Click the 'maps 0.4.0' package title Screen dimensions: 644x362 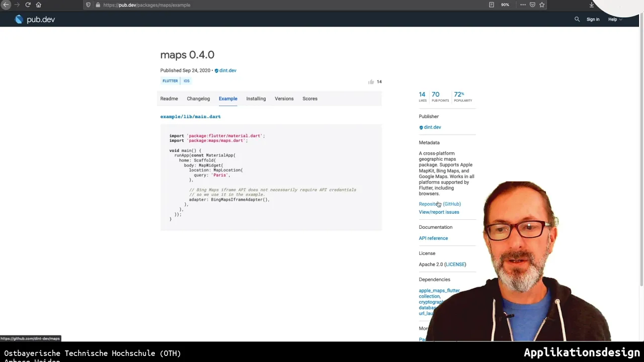(187, 55)
